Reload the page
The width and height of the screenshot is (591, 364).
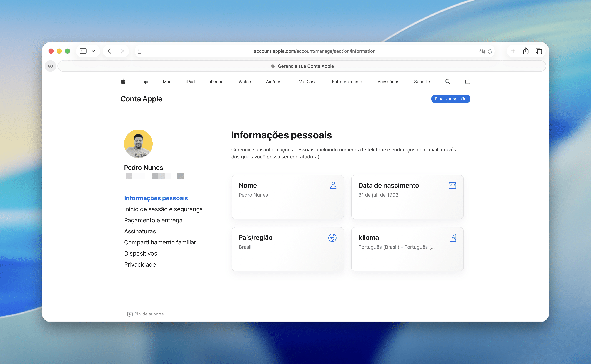(x=490, y=51)
